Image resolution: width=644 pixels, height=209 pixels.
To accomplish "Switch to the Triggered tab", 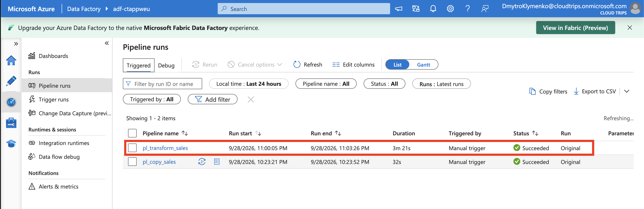I will point(139,65).
